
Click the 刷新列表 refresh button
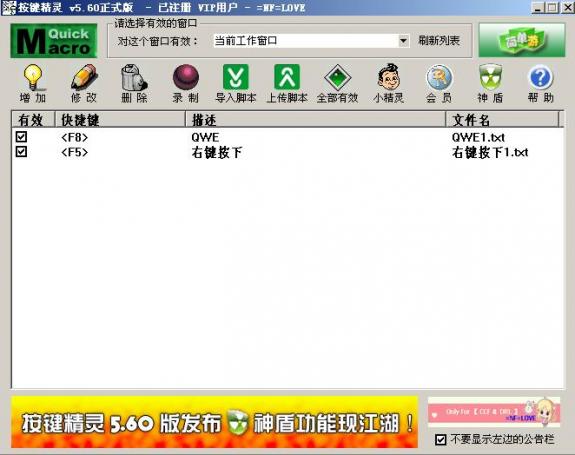pyautogui.click(x=439, y=41)
